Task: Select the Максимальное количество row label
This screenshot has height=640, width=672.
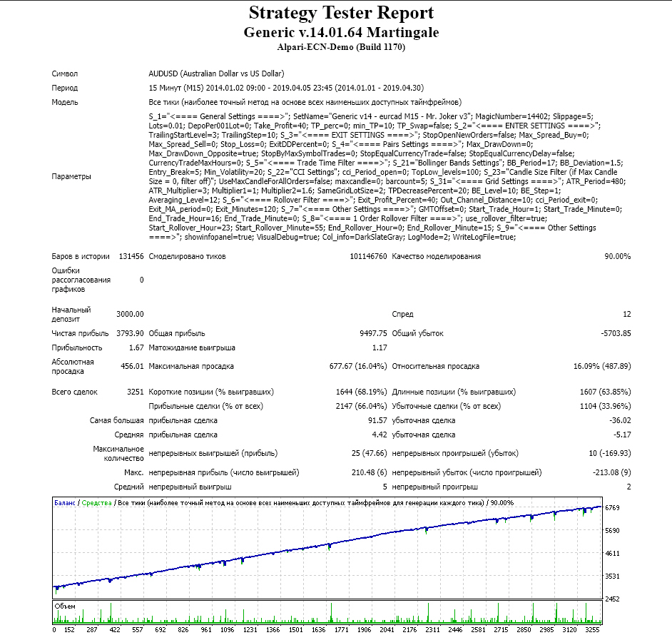Action: click(x=118, y=454)
